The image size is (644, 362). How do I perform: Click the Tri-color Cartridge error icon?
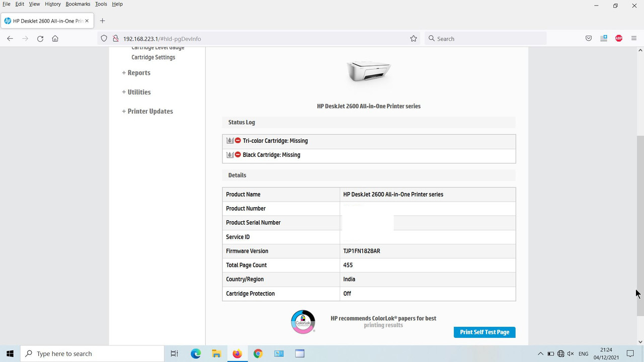(x=238, y=141)
